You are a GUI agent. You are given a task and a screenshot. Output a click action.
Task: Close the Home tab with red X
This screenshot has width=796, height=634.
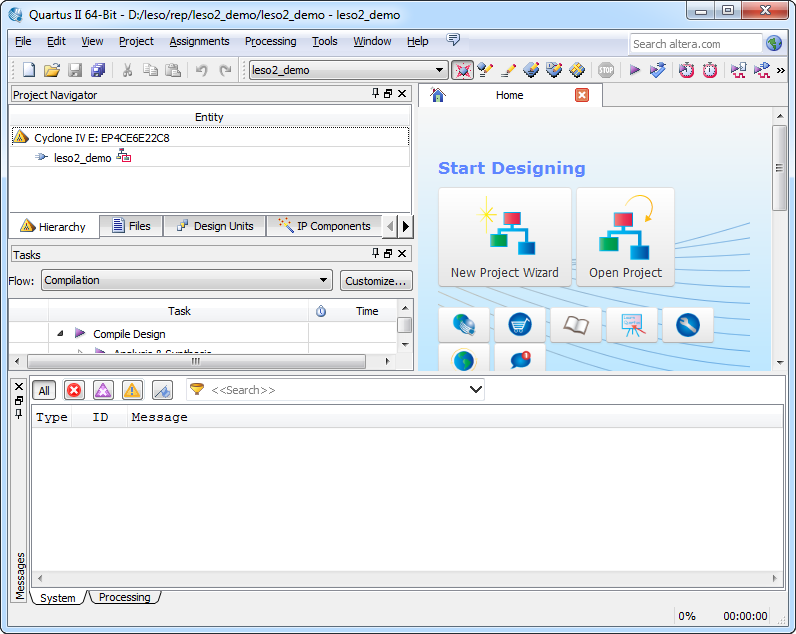(582, 95)
